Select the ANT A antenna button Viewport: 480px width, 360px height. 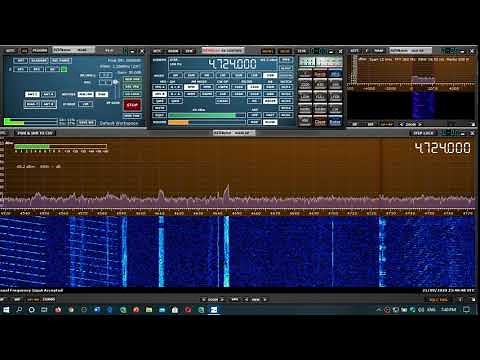[48, 95]
